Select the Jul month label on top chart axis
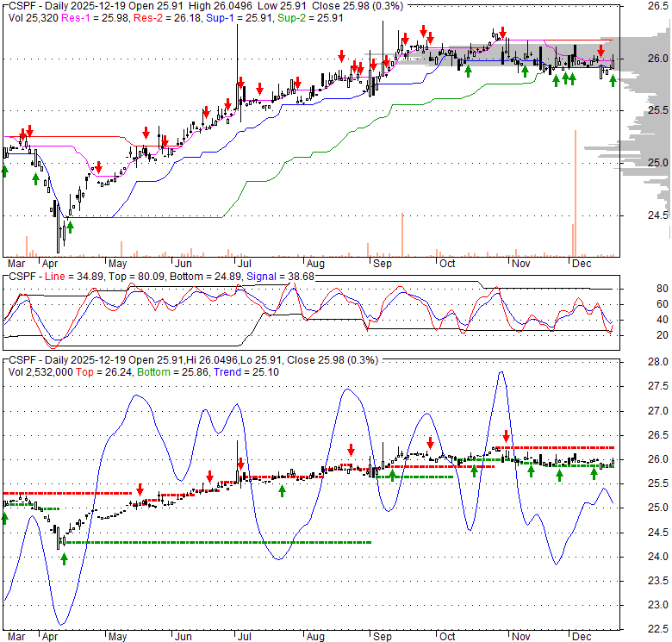Screen dimensions: 672x642 pos(244,264)
